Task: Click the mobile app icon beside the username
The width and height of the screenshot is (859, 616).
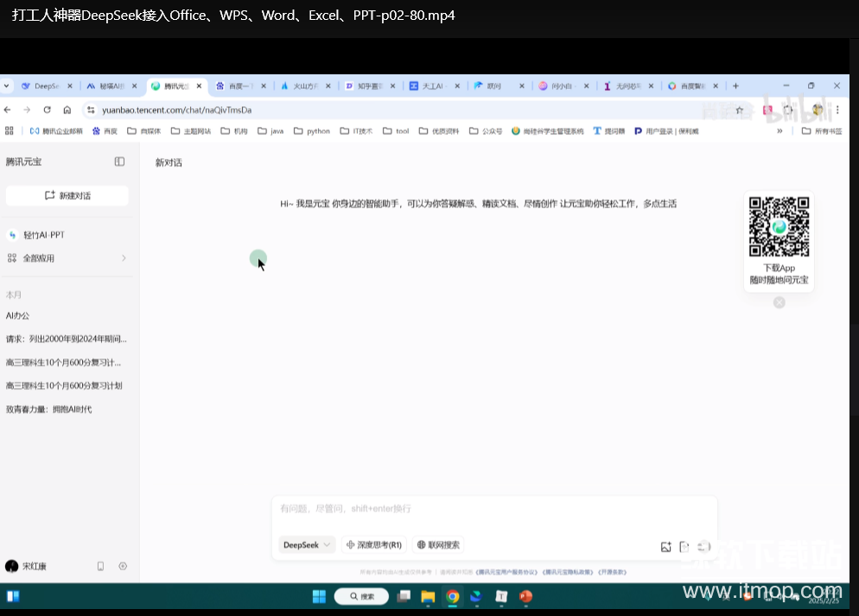Action: (x=100, y=566)
